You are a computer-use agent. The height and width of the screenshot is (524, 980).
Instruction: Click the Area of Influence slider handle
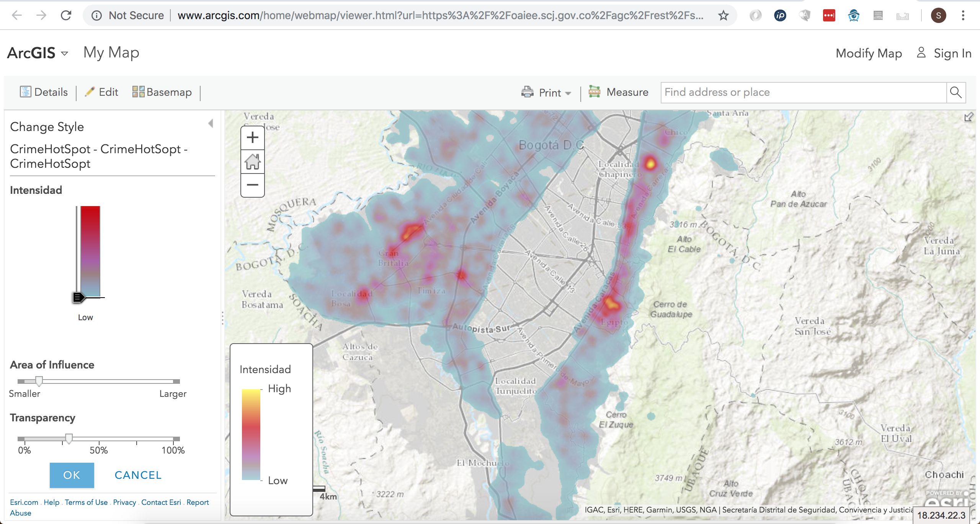pos(39,381)
